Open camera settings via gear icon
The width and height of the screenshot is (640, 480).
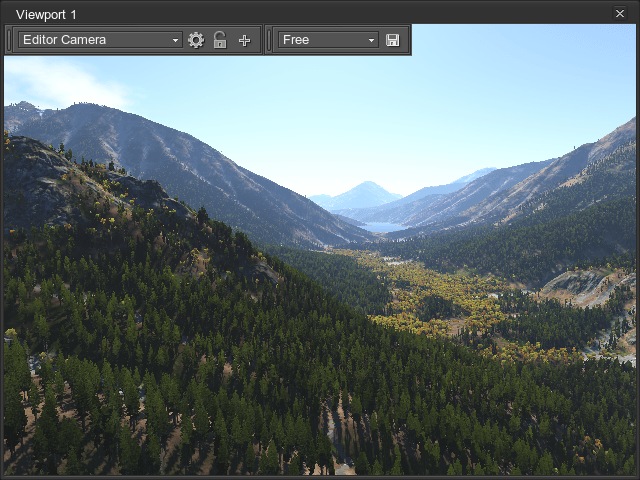point(196,40)
